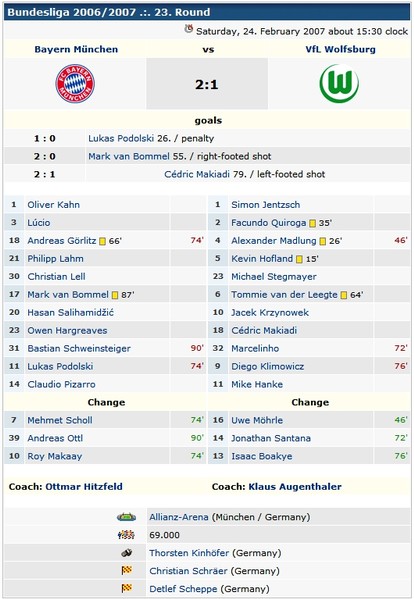Click yellow card icon next to Kevin Hofland

click(299, 259)
